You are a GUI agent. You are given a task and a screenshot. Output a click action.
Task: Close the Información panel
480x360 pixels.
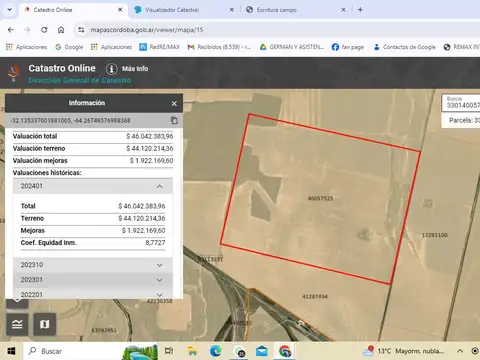pyautogui.click(x=174, y=104)
